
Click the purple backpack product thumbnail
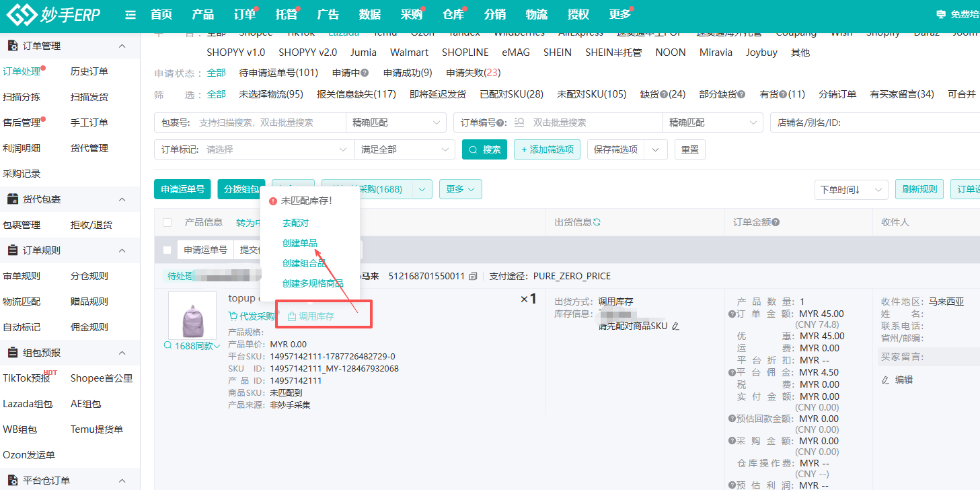pyautogui.click(x=192, y=315)
